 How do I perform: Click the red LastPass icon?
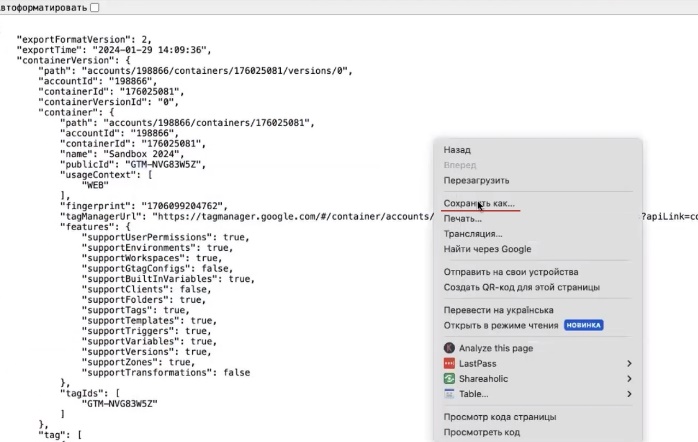point(449,364)
